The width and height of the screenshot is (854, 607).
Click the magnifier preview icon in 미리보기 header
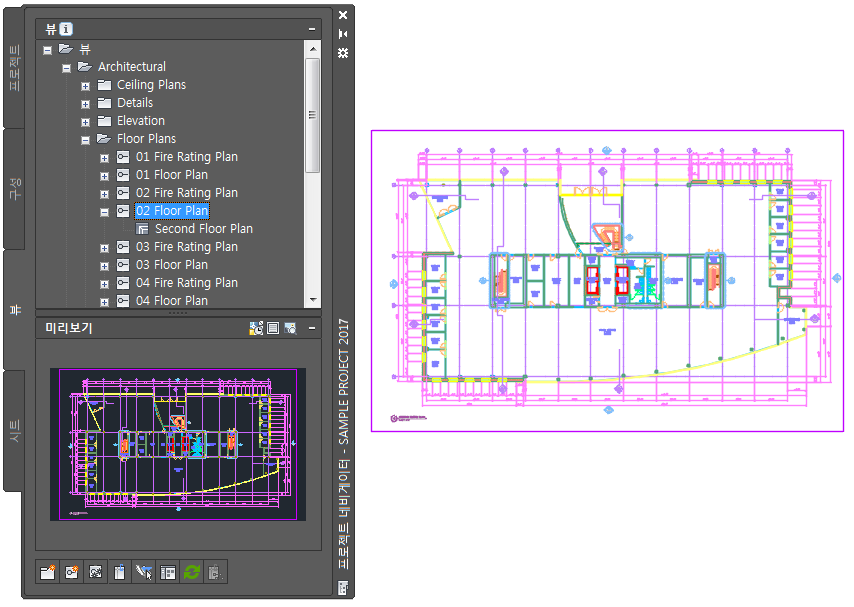[290, 328]
